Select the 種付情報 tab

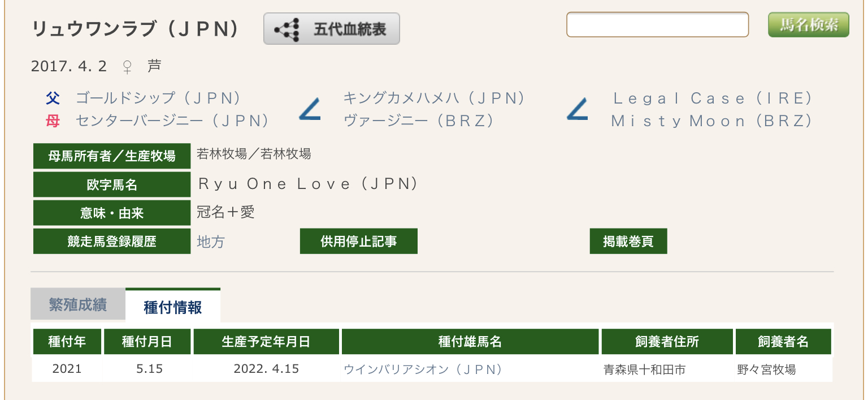coord(173,307)
